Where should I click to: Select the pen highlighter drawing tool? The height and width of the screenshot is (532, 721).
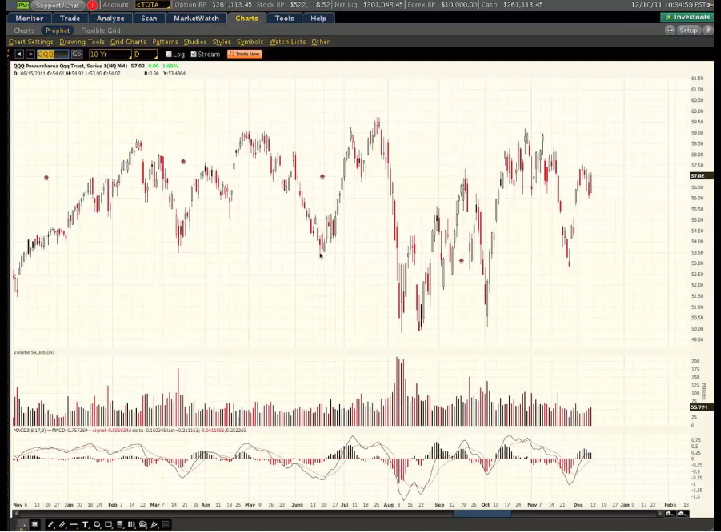[154, 524]
